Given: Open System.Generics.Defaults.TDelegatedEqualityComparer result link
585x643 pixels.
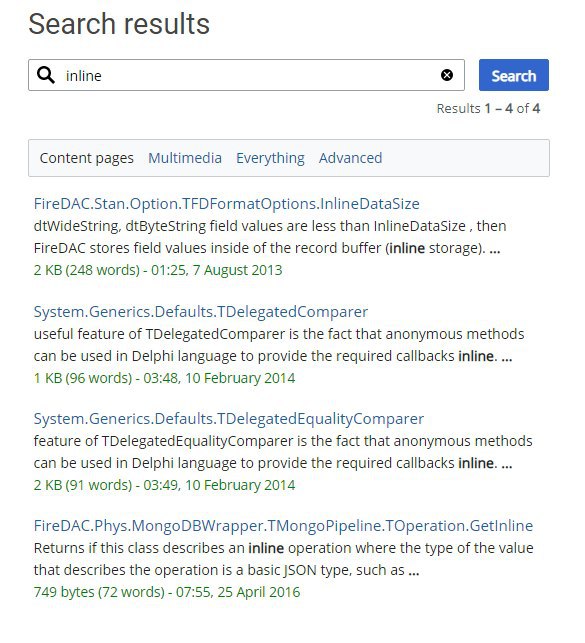Looking at the screenshot, I should pos(229,419).
